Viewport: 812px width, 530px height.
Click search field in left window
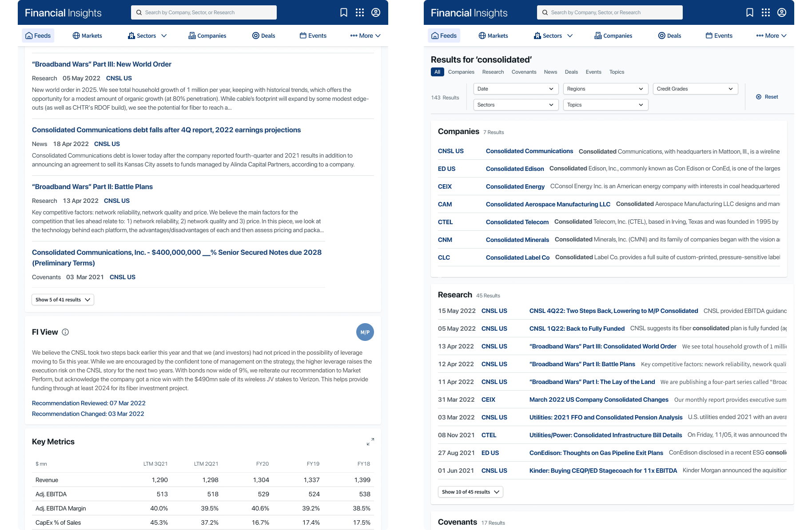point(204,12)
